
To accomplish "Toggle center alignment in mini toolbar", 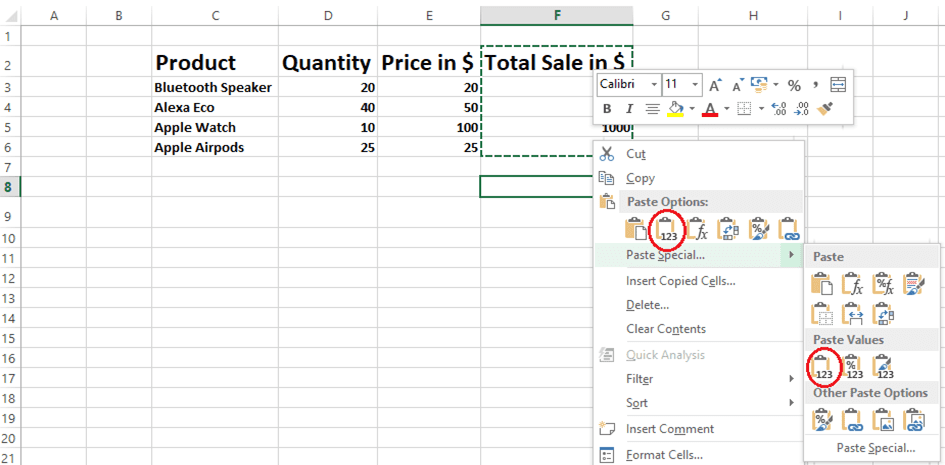I will [652, 109].
